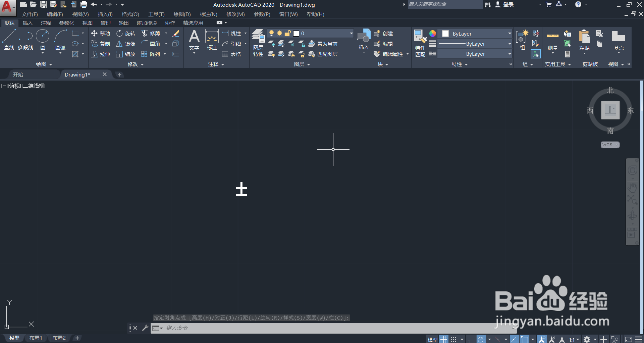
Task: Expand the 图层 (Layers) panel
Action: coord(302,64)
